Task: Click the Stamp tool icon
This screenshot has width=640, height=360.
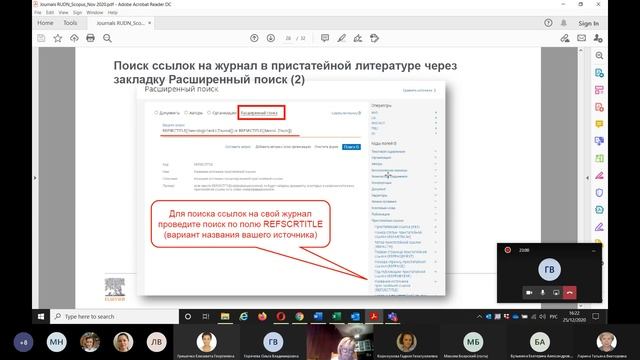Action: (x=374, y=38)
